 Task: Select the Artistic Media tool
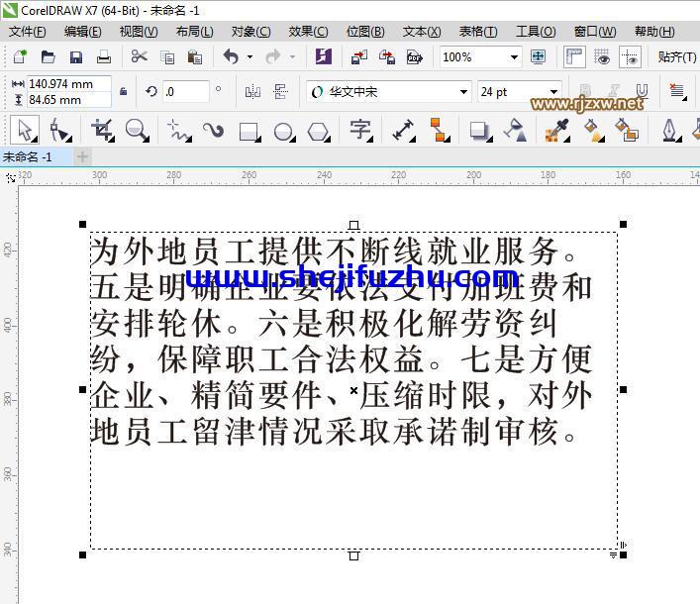[x=214, y=130]
